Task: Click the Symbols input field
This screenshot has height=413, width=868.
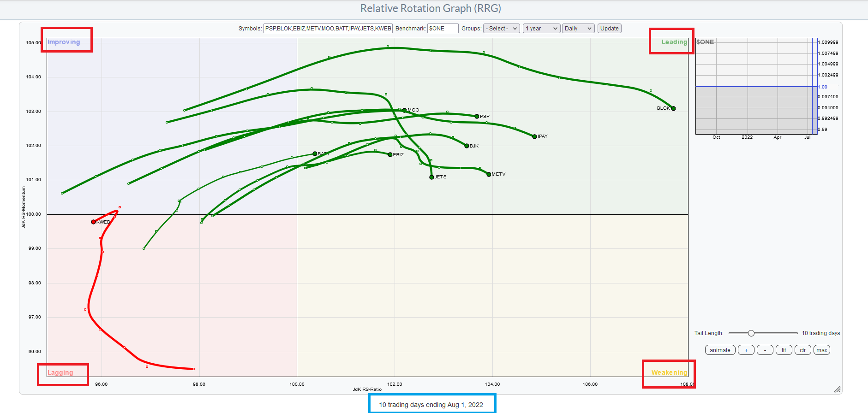Action: (x=328, y=29)
